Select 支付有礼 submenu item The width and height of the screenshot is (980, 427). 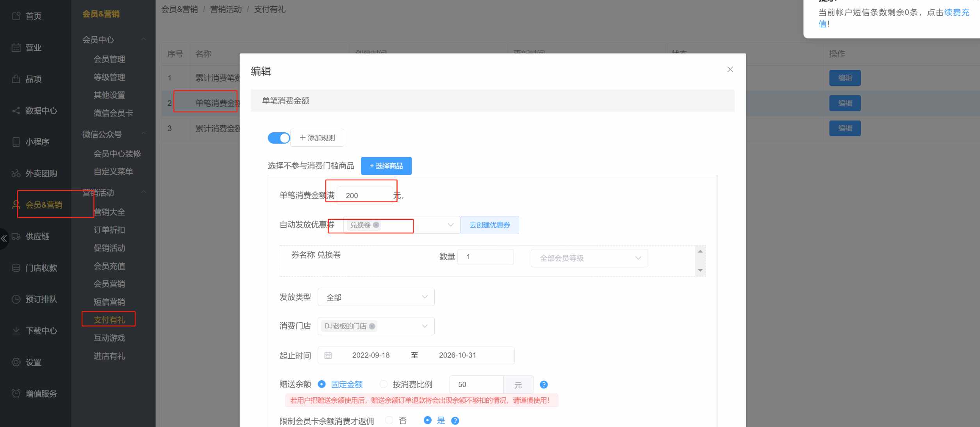pyautogui.click(x=109, y=320)
